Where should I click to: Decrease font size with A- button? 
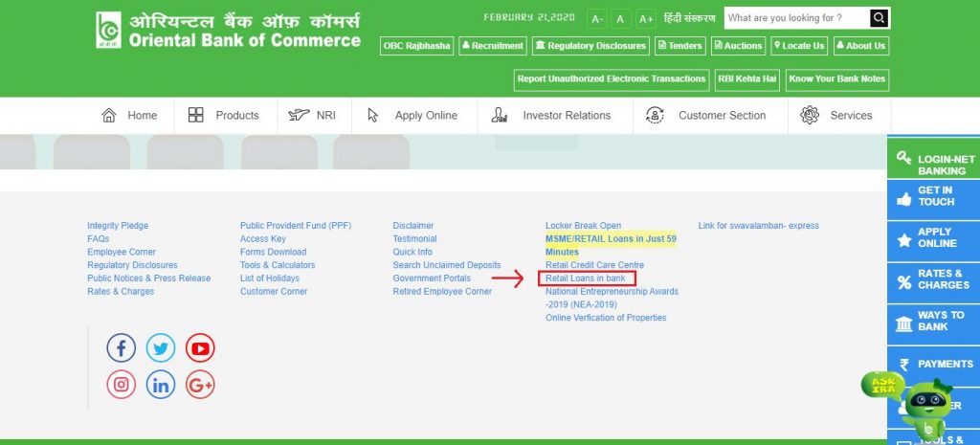pos(597,19)
